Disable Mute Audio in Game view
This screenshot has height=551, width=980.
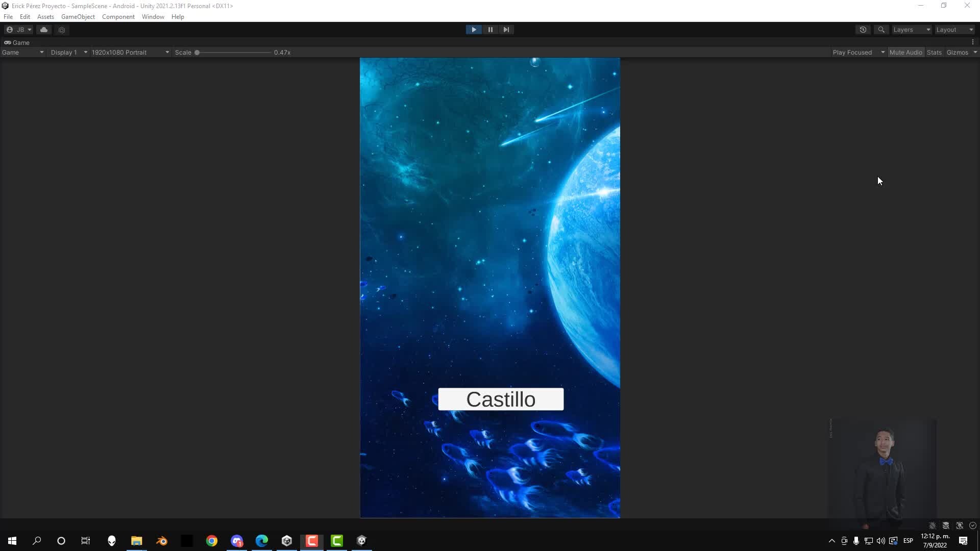(906, 52)
